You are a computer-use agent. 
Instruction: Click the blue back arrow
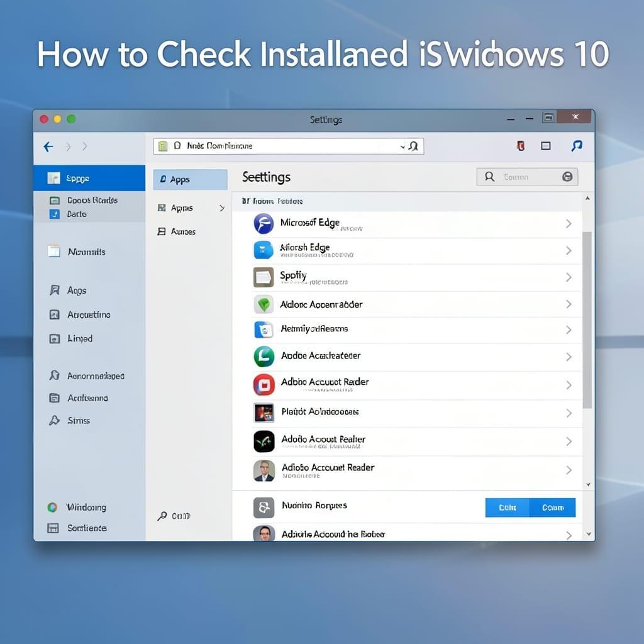(x=48, y=147)
